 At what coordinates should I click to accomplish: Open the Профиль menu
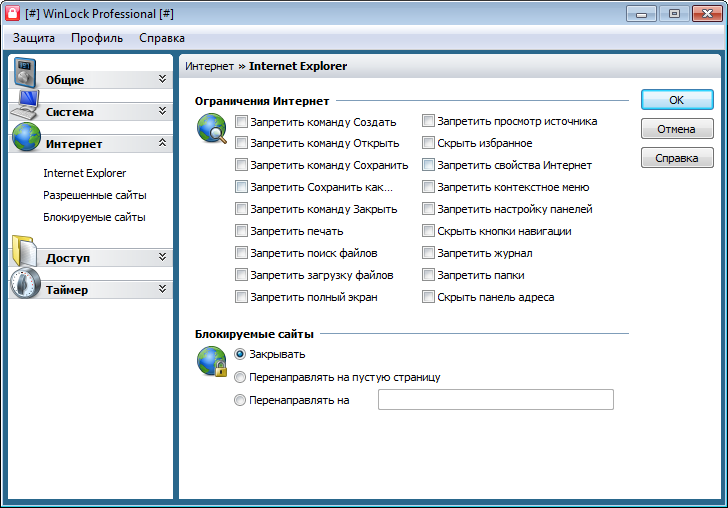97,38
